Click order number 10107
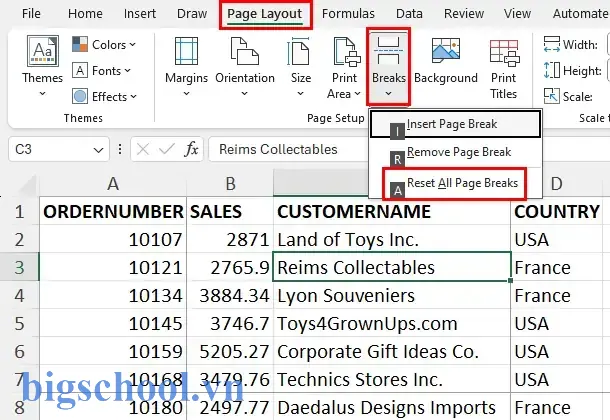Screen dimensions: 610x420 click(113, 240)
